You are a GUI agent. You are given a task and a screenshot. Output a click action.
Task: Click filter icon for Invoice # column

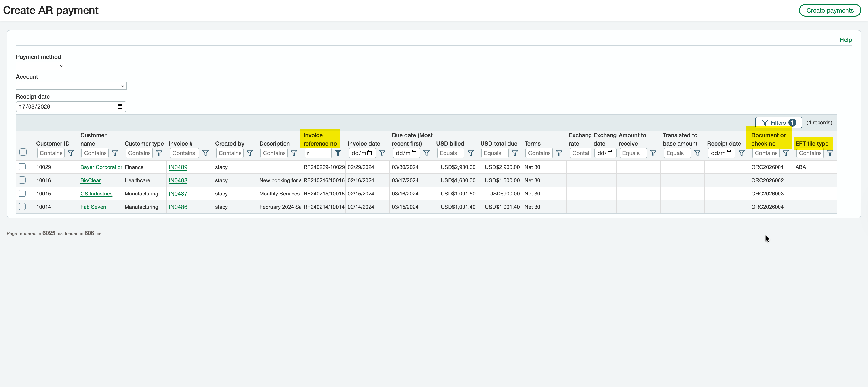point(206,153)
